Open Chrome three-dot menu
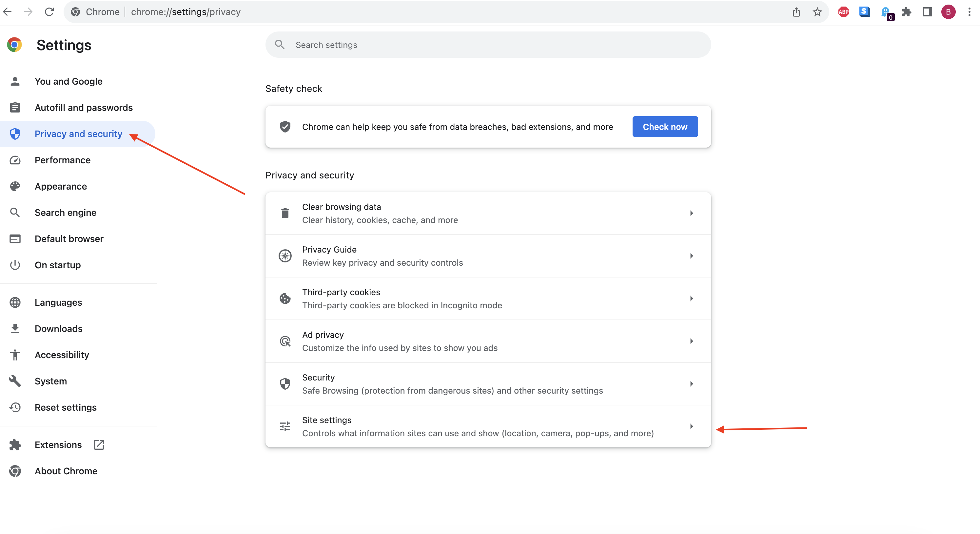Viewport: 980px width, 534px height. pos(969,12)
